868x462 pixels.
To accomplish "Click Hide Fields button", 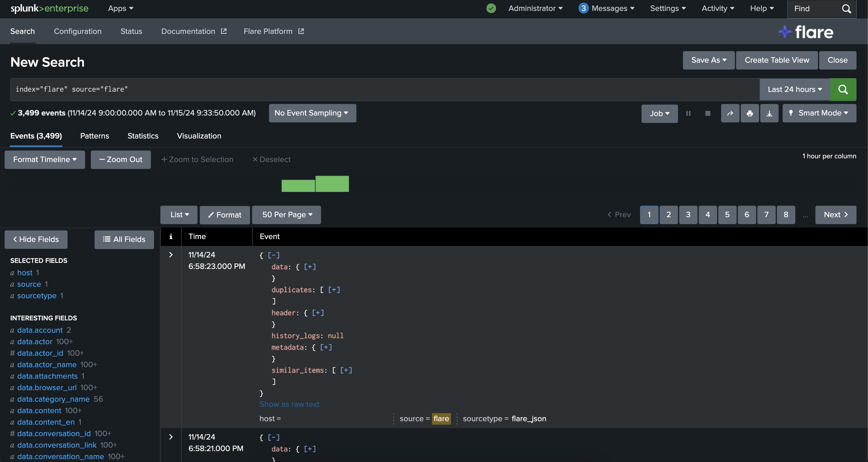I will 36,239.
